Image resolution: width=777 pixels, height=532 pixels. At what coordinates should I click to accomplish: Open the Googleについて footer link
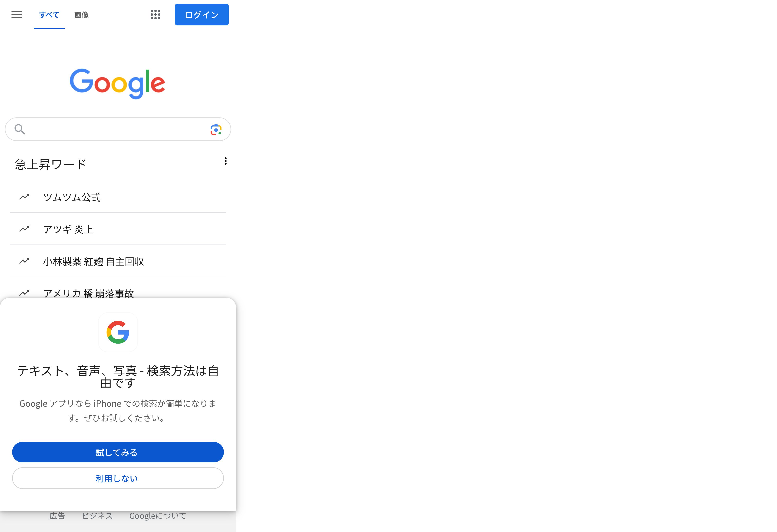pos(158,516)
